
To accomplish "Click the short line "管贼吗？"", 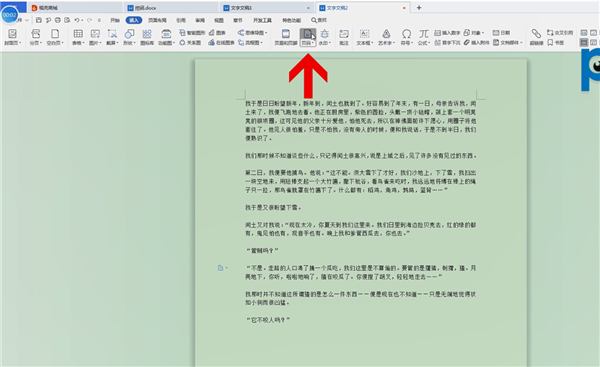I will (x=262, y=251).
